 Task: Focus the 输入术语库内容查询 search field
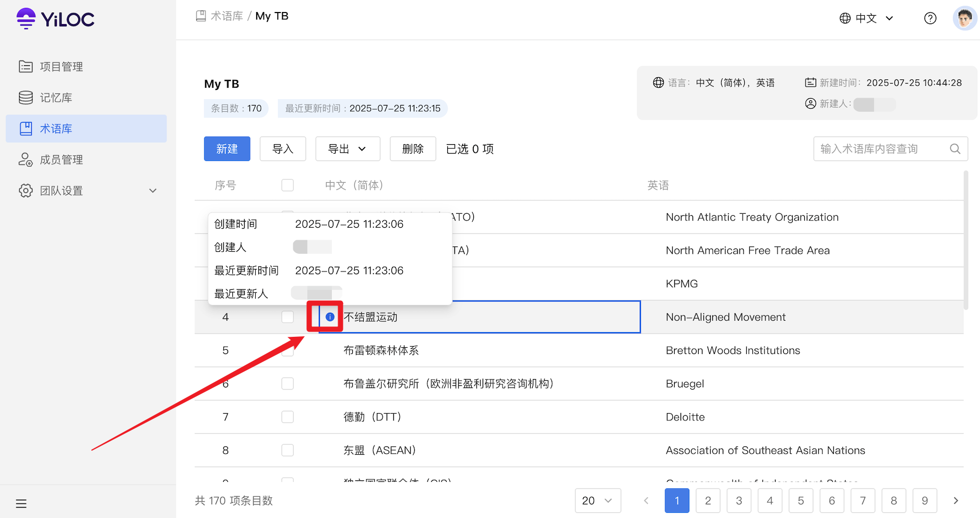click(x=890, y=149)
